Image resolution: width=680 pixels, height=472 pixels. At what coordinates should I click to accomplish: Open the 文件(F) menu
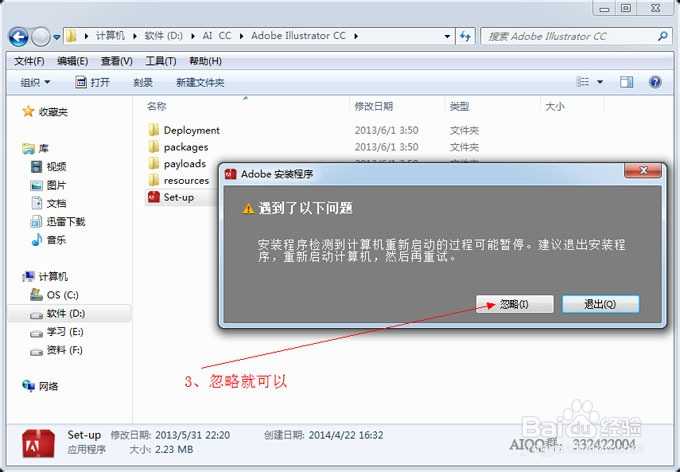coord(29,61)
